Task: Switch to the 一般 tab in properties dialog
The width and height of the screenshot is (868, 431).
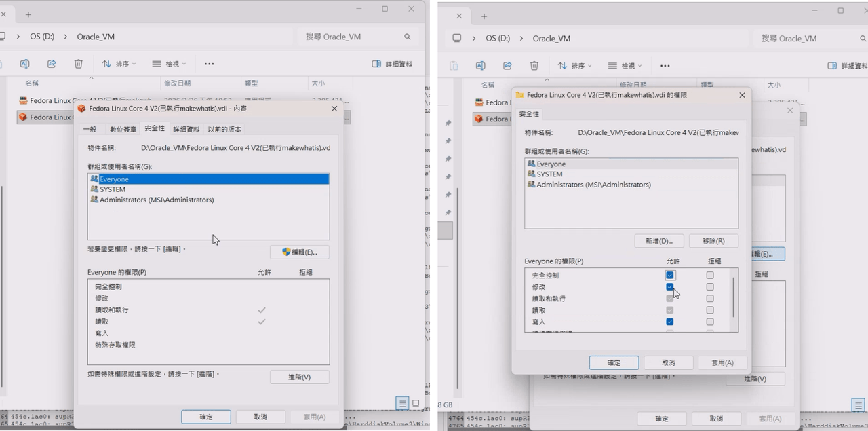Action: tap(90, 129)
